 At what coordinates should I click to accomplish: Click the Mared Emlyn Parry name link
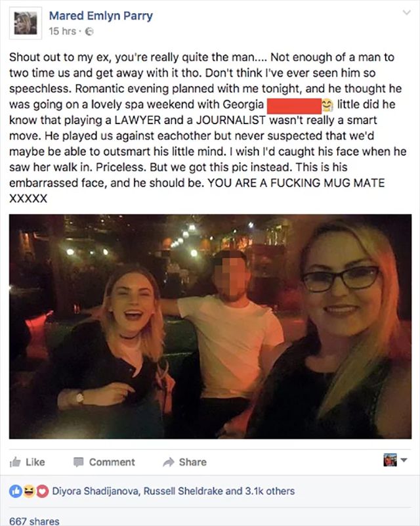click(x=101, y=16)
